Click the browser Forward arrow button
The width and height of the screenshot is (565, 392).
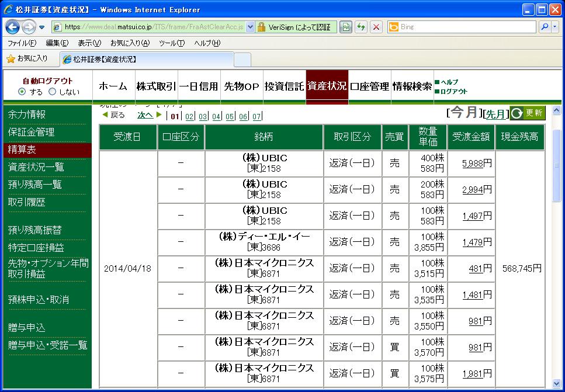click(x=29, y=27)
